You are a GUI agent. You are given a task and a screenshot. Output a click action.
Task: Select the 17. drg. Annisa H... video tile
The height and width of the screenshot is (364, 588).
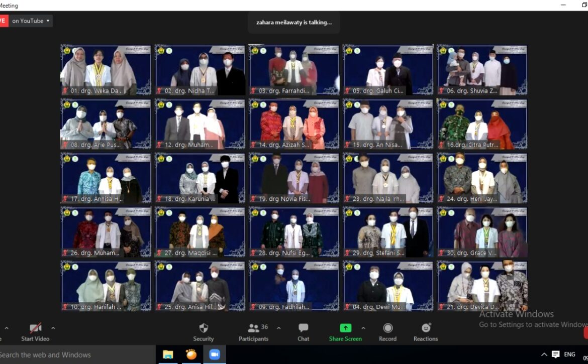106,178
